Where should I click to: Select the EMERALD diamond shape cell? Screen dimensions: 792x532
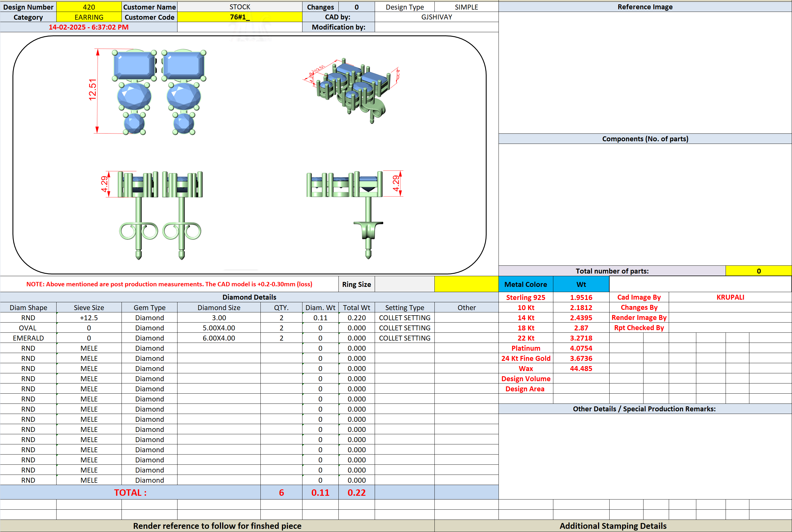click(28, 338)
